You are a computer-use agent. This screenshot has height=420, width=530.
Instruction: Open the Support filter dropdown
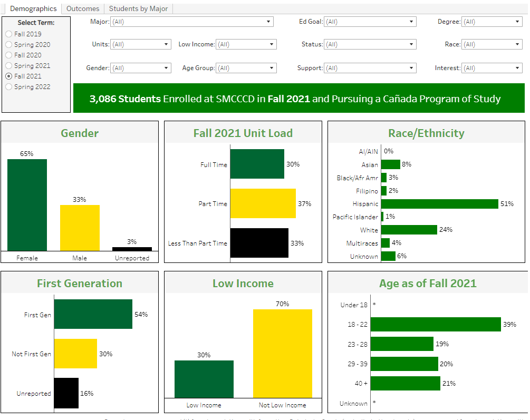pos(370,68)
